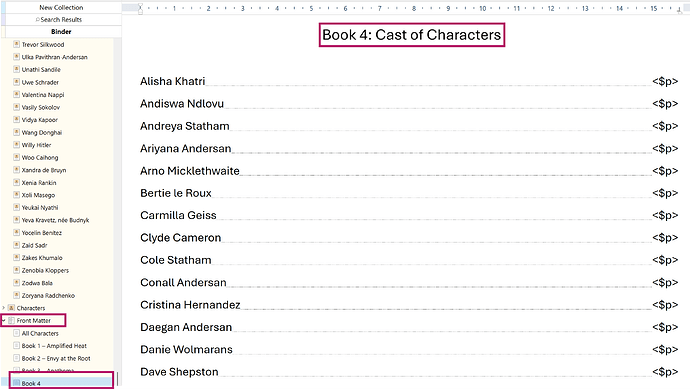The image size is (690, 389).
Task: Click the name 'Carmilla Geiss' in editor
Action: [x=178, y=216]
